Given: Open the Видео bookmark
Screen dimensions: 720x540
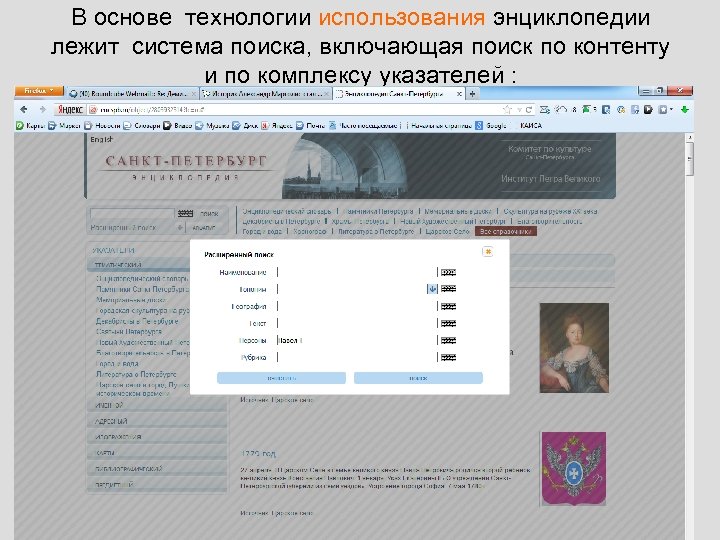Looking at the screenshot, I should [x=178, y=125].
